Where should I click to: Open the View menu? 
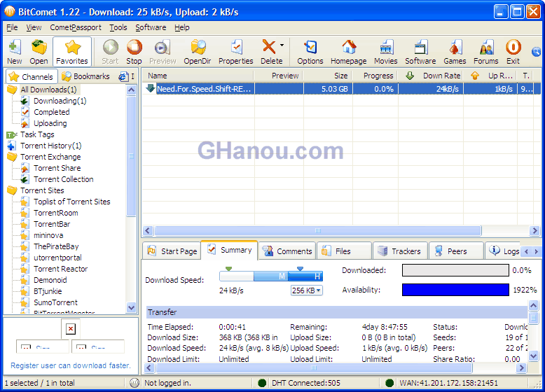coord(34,27)
